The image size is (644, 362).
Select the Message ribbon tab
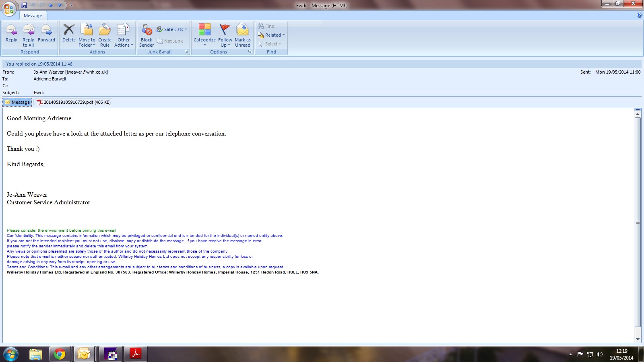[33, 16]
